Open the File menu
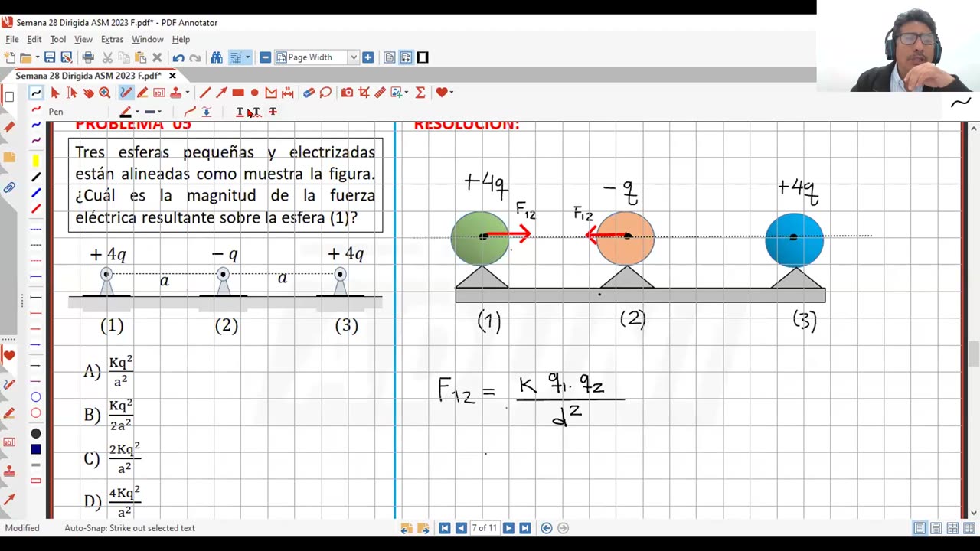The width and height of the screenshot is (980, 551). 12,39
